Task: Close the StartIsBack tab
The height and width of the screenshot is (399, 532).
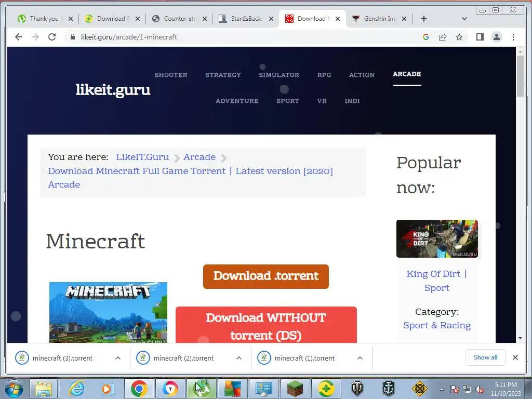Action: tap(271, 19)
